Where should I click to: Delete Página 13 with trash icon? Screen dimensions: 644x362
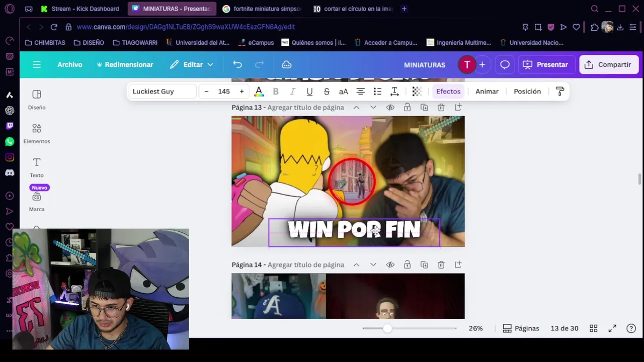click(441, 108)
